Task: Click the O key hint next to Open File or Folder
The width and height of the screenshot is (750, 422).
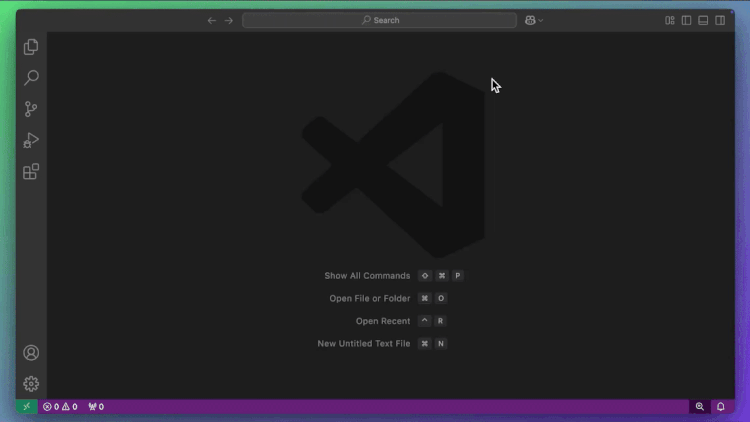Action: pyautogui.click(x=441, y=298)
